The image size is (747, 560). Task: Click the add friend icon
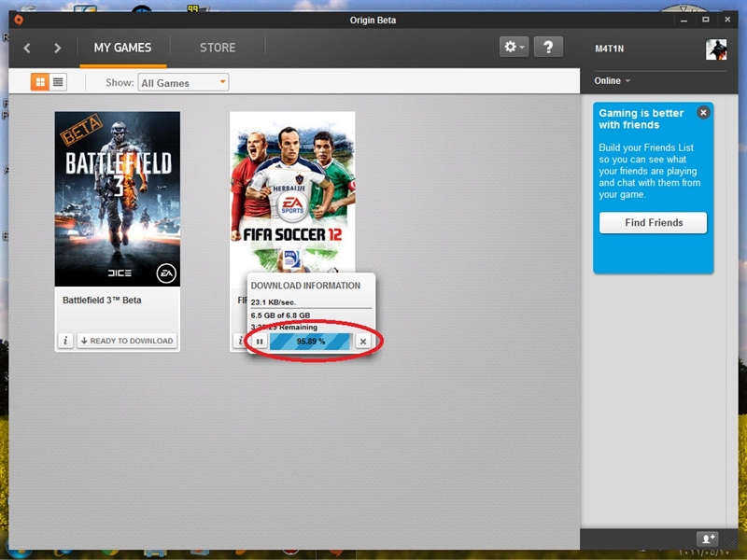(707, 539)
